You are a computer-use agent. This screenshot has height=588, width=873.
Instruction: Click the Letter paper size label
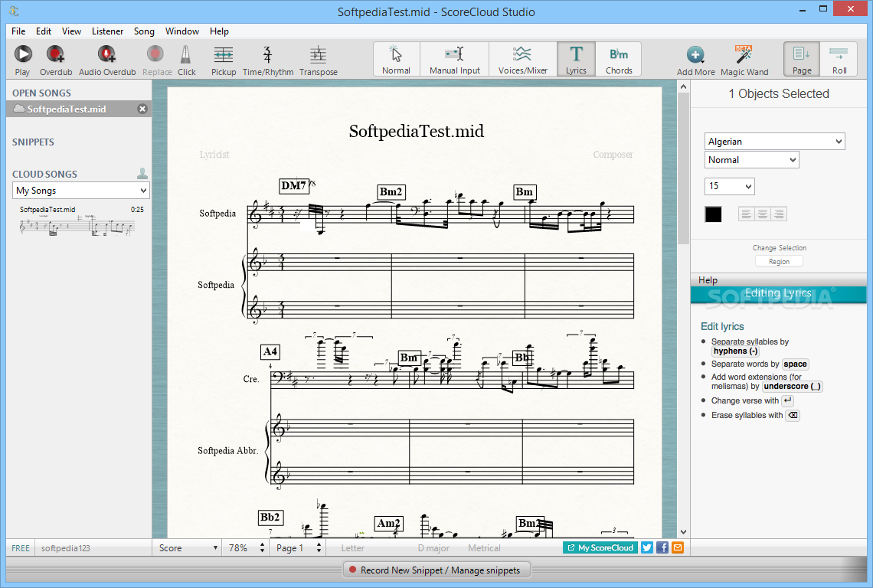pyautogui.click(x=353, y=548)
